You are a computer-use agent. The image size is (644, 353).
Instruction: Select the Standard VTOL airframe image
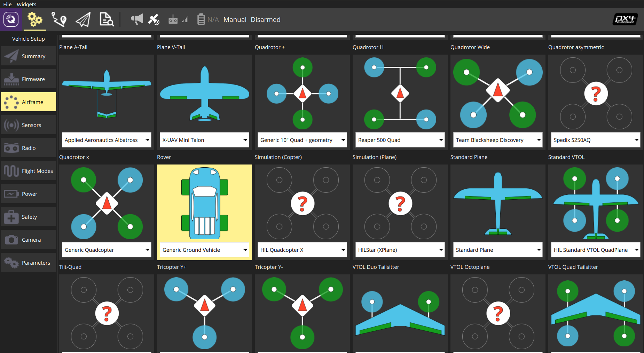(x=596, y=203)
